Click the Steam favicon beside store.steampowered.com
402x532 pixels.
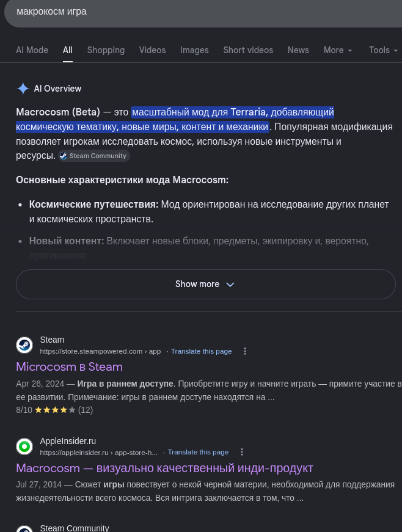(x=24, y=345)
